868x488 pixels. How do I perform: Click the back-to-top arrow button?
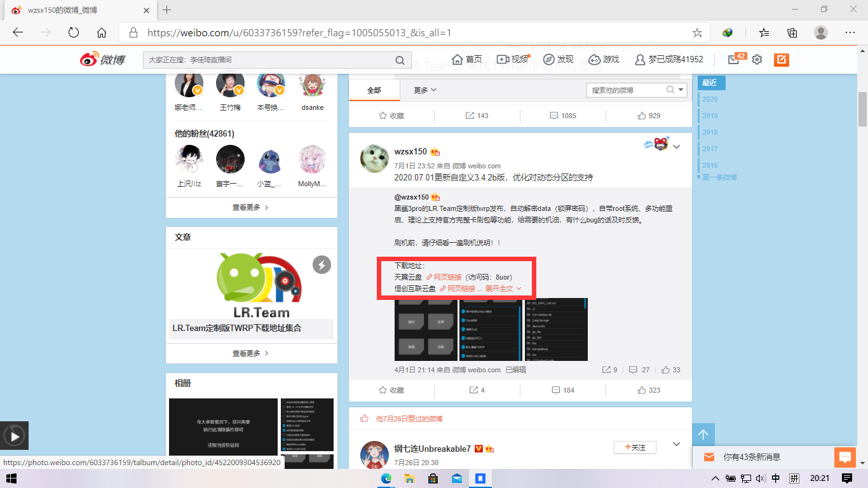coord(703,435)
